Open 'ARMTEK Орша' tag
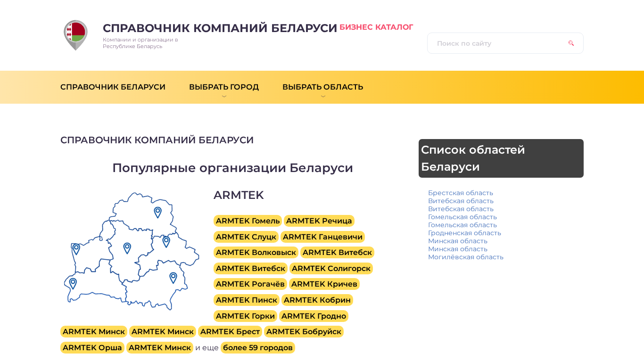Viewport: 644px width, 362px height. (x=92, y=348)
